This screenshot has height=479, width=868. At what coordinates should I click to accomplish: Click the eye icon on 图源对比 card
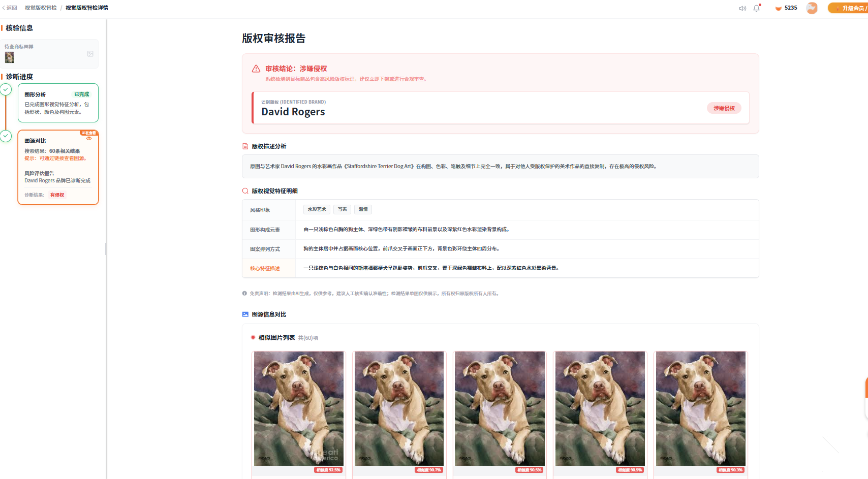89,139
